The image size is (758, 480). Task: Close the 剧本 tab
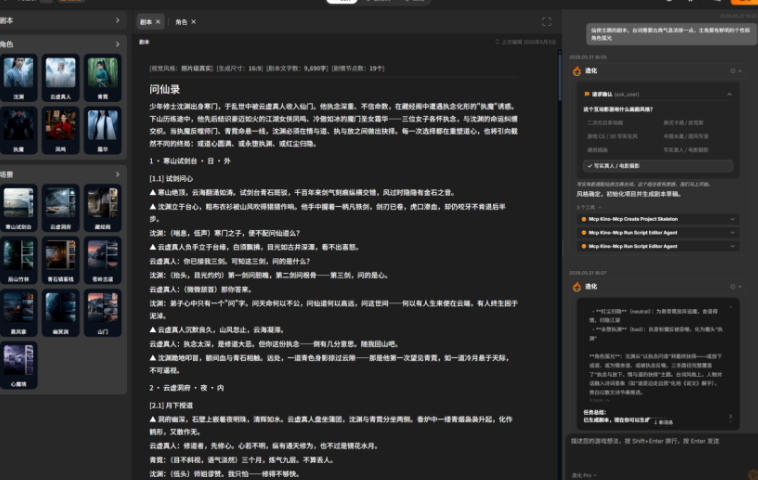pos(158,22)
